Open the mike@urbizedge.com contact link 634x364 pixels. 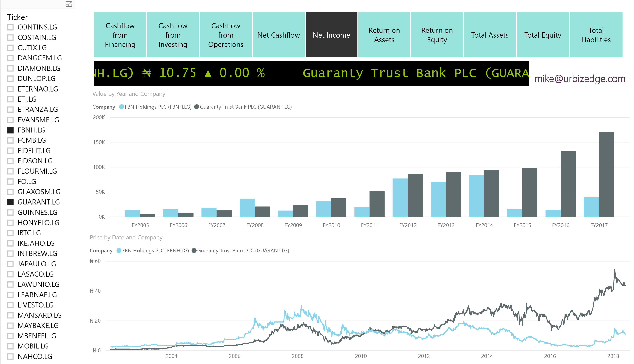[x=580, y=79]
